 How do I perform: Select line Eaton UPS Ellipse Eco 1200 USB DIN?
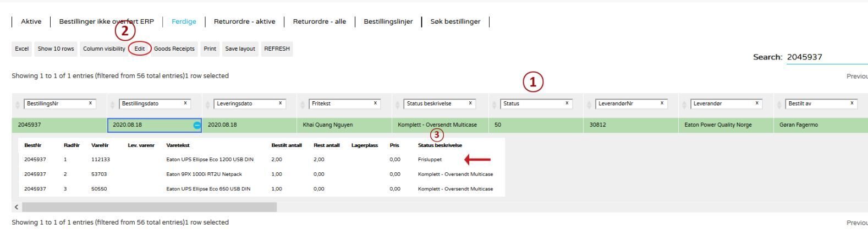[x=210, y=160]
